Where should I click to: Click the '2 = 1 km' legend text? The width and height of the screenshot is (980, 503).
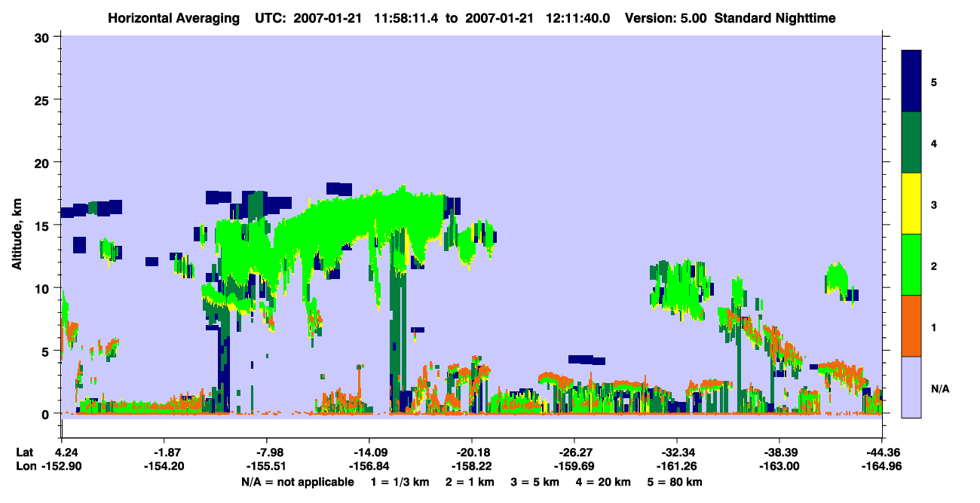[470, 482]
